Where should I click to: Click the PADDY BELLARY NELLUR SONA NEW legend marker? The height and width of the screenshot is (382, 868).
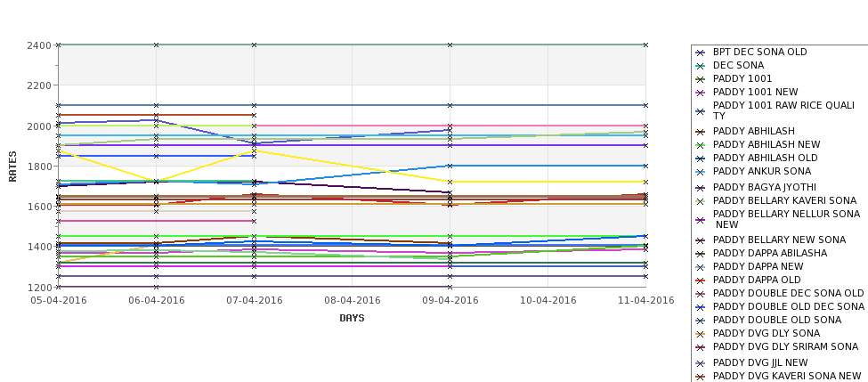701,220
